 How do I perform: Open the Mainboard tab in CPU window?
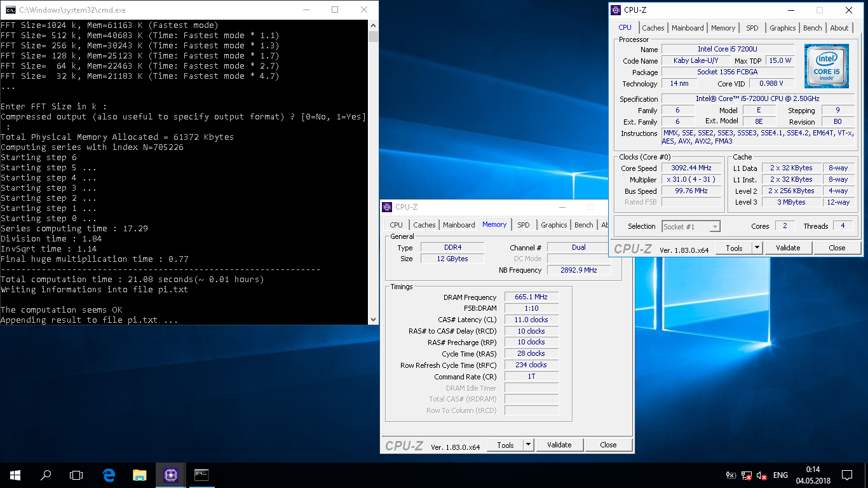[688, 28]
